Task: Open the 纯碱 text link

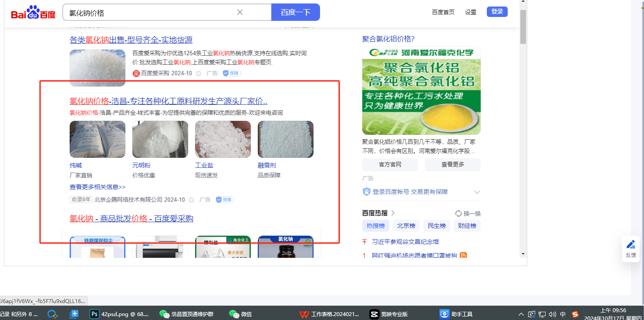Action: click(76, 165)
